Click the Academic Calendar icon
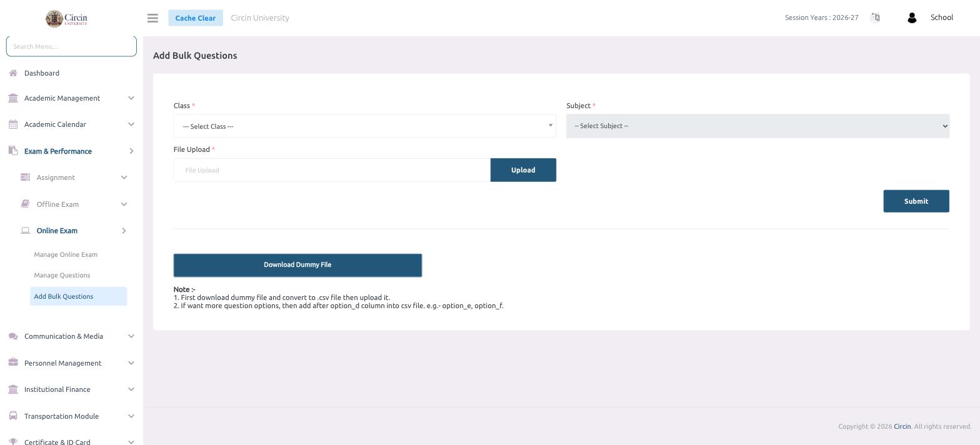 coord(13,124)
